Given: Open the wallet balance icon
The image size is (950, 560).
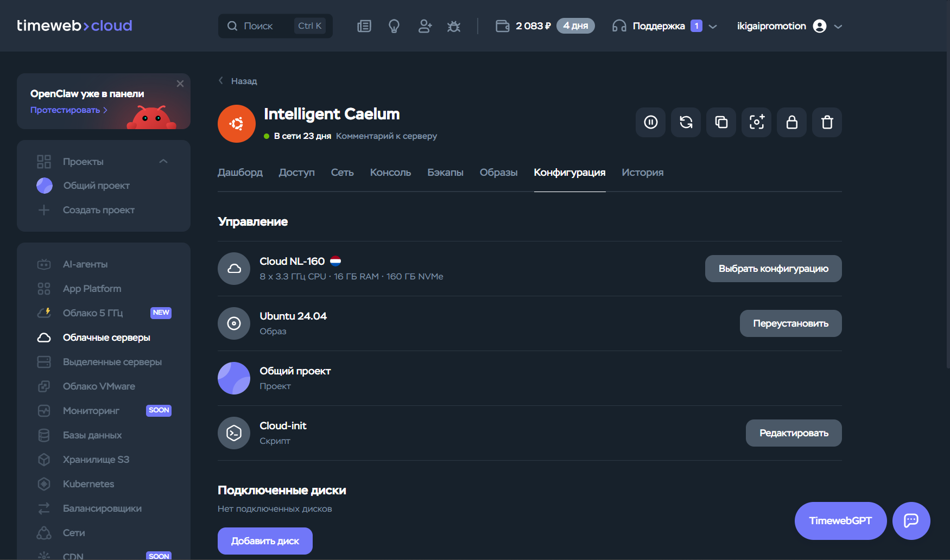Looking at the screenshot, I should tap(503, 26).
